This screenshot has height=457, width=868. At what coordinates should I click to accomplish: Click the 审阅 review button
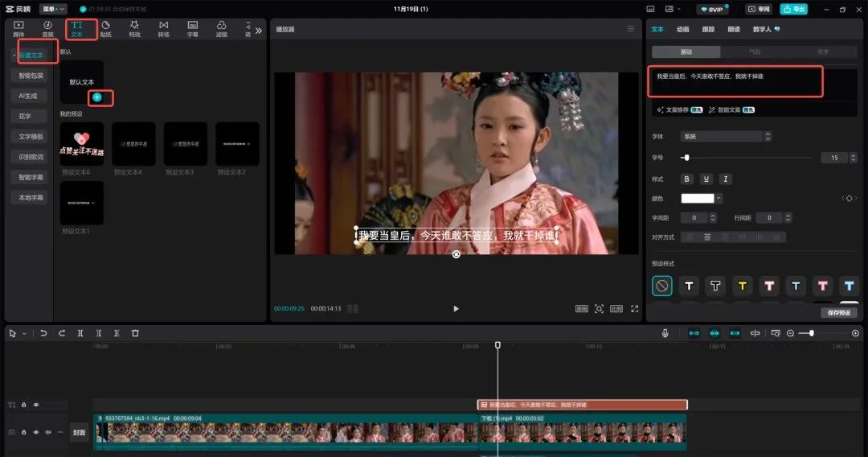click(759, 9)
